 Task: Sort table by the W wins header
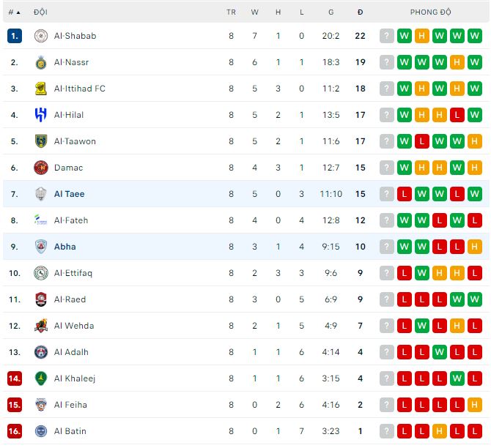click(255, 12)
